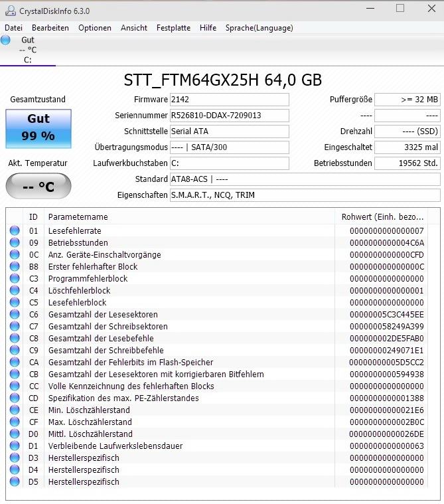Open the Optionen menu
444x504 pixels.
(95, 28)
